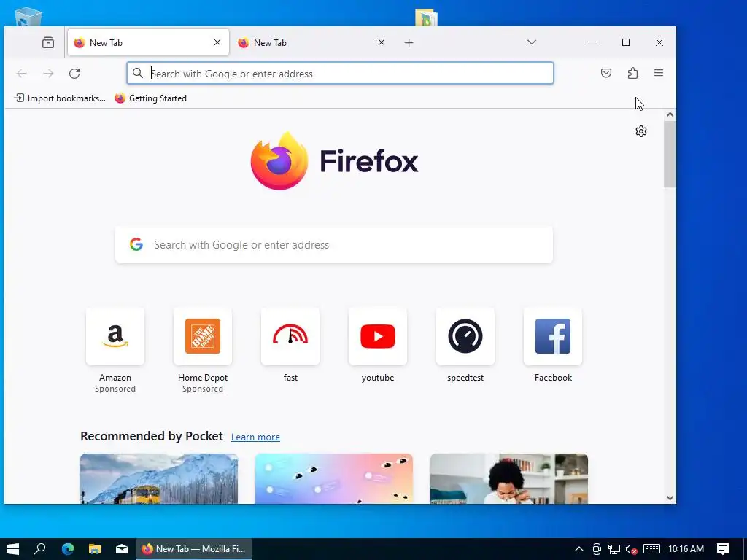Viewport: 747px width, 560px height.
Task: Expand the List all tabs dropdown
Action: point(532,42)
